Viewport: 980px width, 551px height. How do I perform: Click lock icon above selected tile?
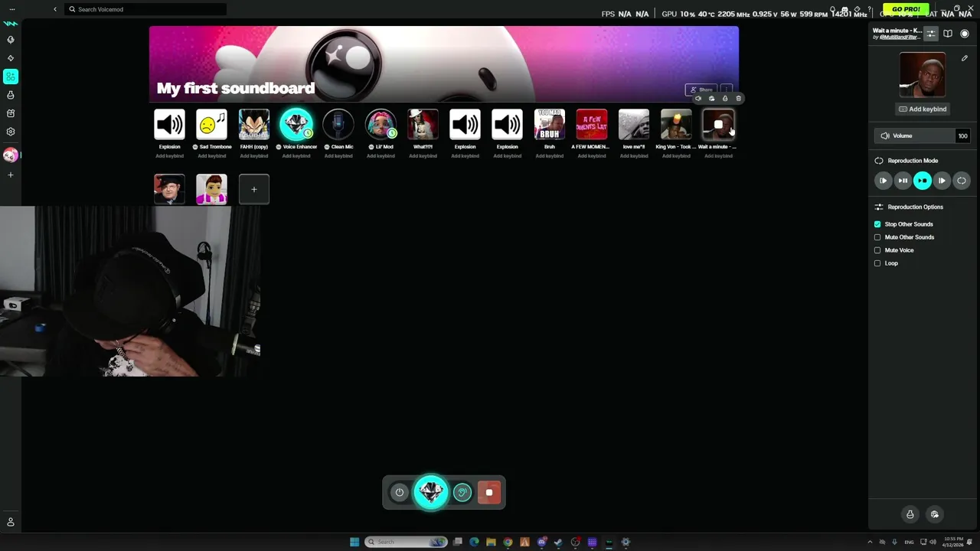click(x=725, y=98)
